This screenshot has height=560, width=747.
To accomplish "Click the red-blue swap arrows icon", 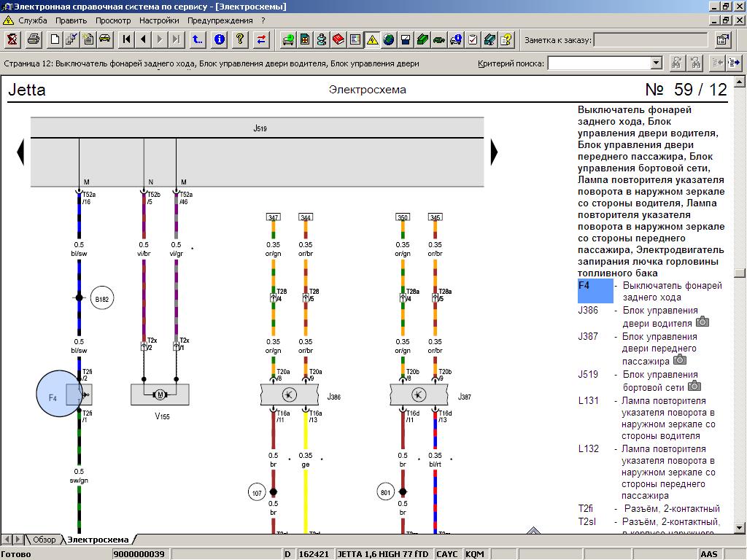I will (261, 39).
